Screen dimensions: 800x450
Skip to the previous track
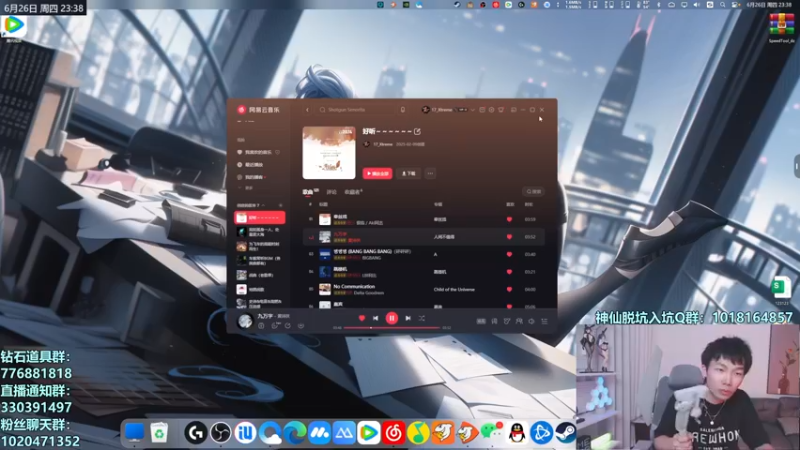(x=376, y=318)
